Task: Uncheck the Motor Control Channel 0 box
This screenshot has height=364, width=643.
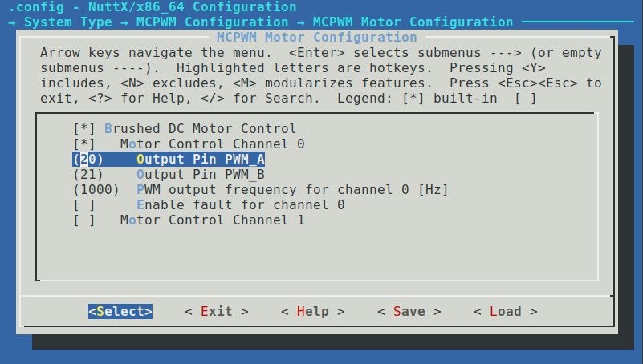Action: 84,144
